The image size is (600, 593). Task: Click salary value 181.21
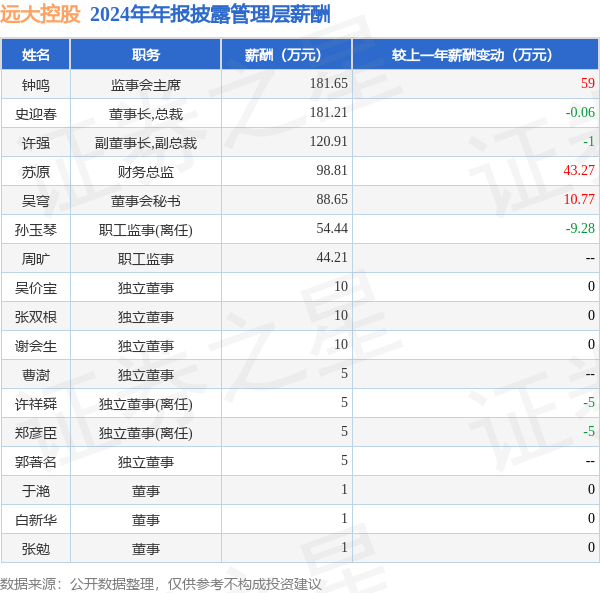329,112
